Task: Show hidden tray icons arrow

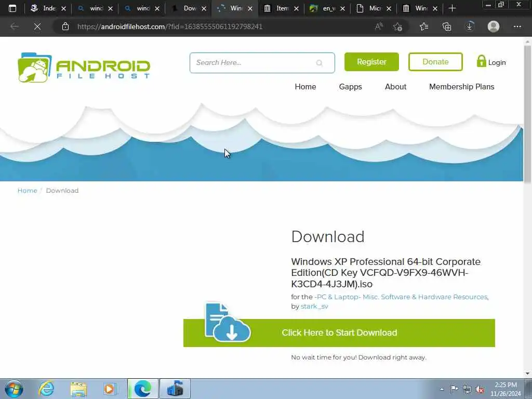Action: 442,389
